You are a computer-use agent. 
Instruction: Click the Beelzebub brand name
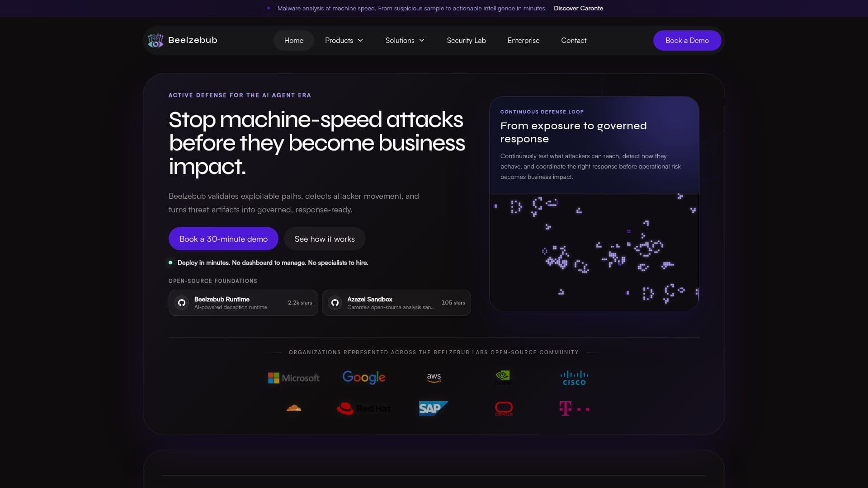point(193,40)
